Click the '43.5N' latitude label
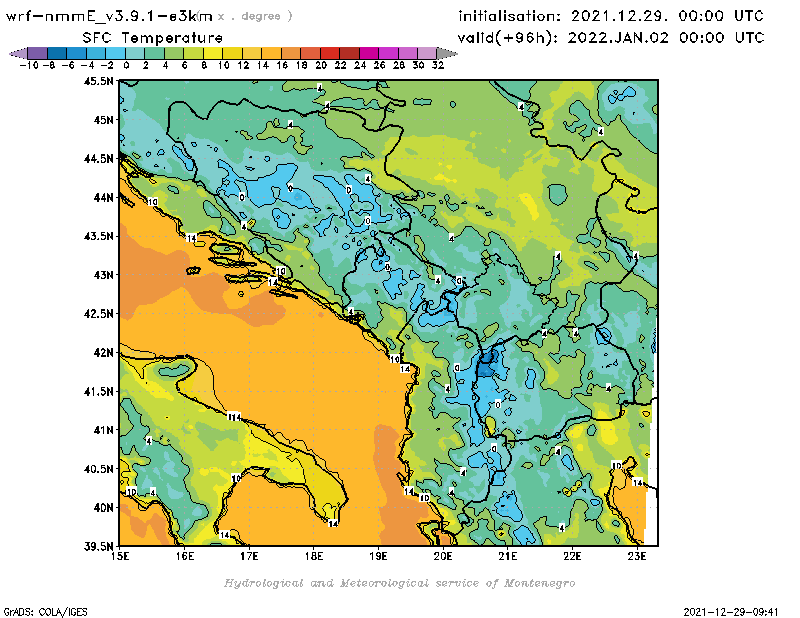Image resolution: width=800 pixels, height=618 pixels. tap(98, 236)
